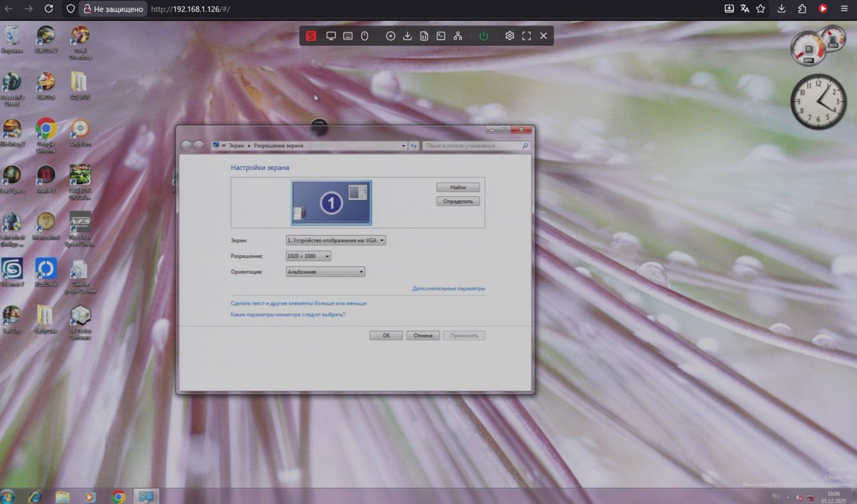Screen dimensions: 857x504
Task: Select the Morrowind desktop shortcut
Action: tap(46, 226)
